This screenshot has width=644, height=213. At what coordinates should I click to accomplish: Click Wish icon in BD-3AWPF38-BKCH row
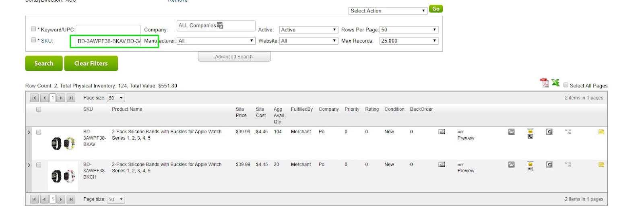tap(511, 164)
